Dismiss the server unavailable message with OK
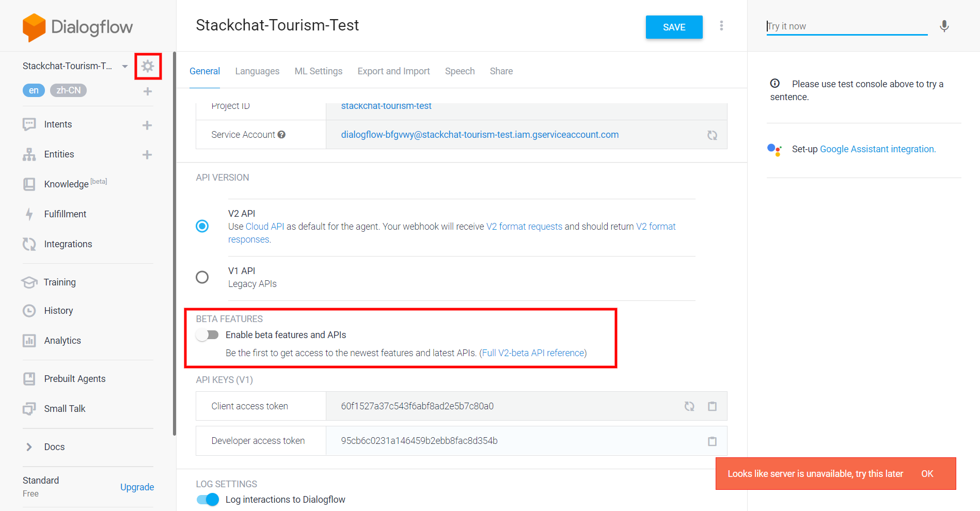The image size is (980, 511). tap(927, 474)
